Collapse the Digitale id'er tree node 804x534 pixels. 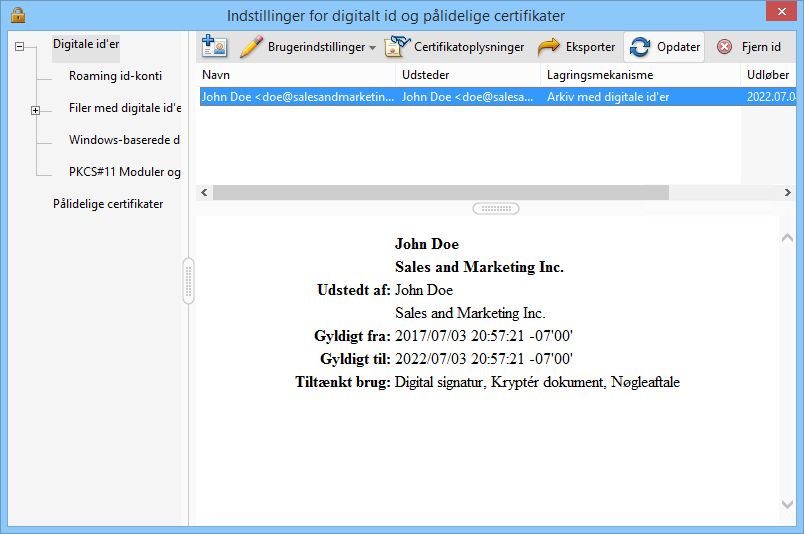(x=19, y=47)
